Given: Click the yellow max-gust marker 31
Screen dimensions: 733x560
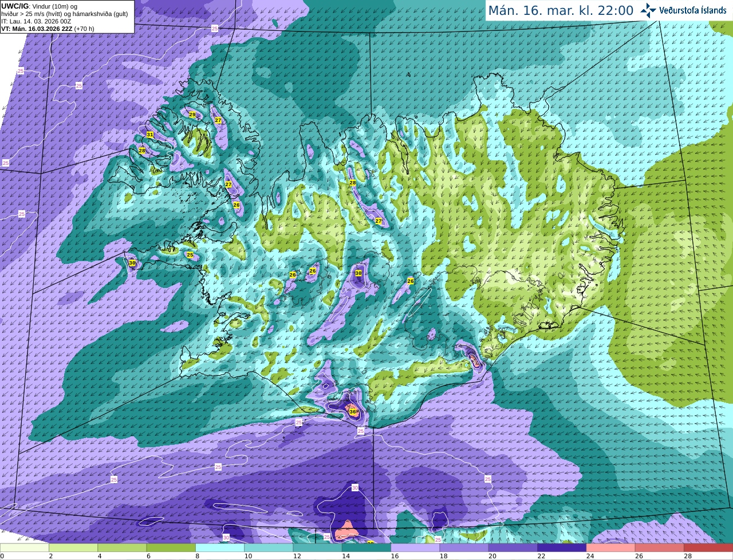Looking at the screenshot, I should tap(150, 135).
